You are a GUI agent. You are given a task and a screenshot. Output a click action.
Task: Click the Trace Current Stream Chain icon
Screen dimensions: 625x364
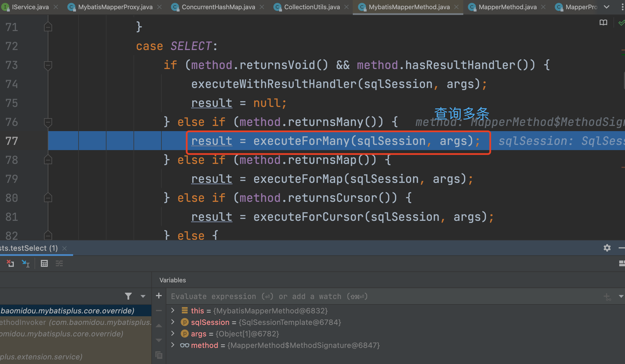pyautogui.click(x=59, y=263)
